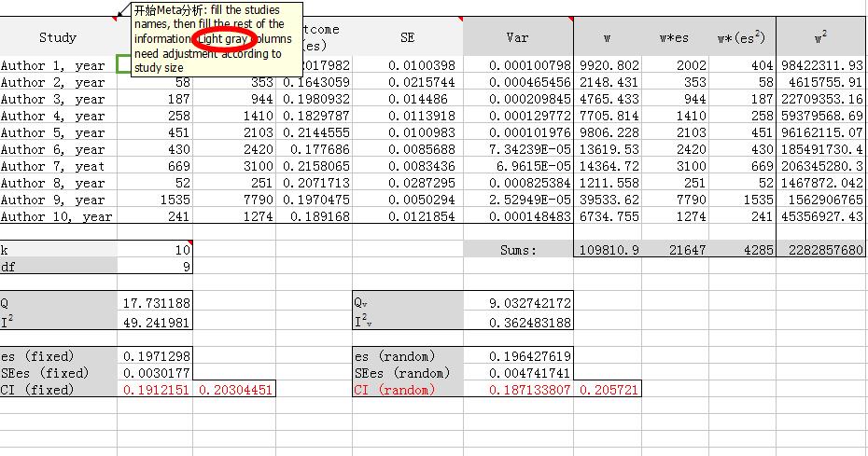Select the Author 6, year cell
868x456 pixels.
tap(58, 149)
